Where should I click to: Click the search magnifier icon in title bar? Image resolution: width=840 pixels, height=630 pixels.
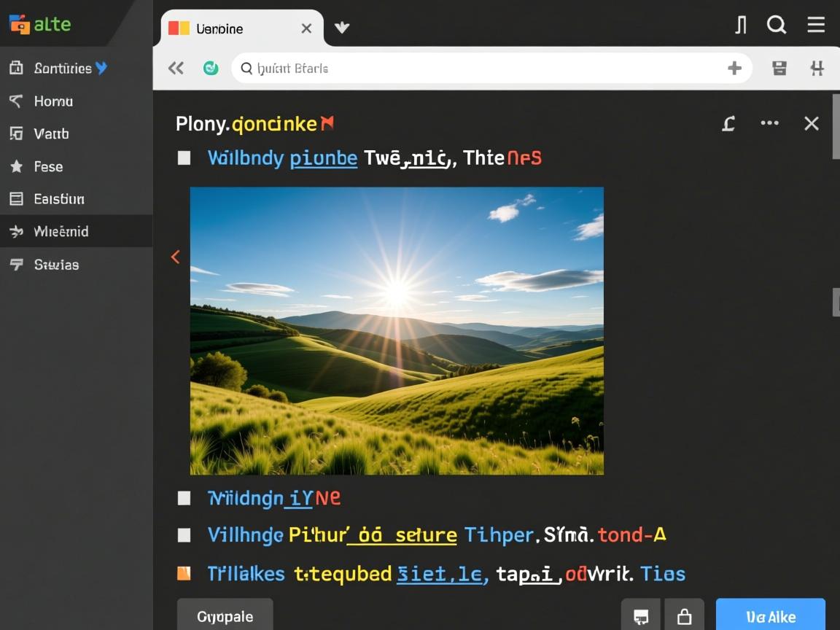coord(777,26)
